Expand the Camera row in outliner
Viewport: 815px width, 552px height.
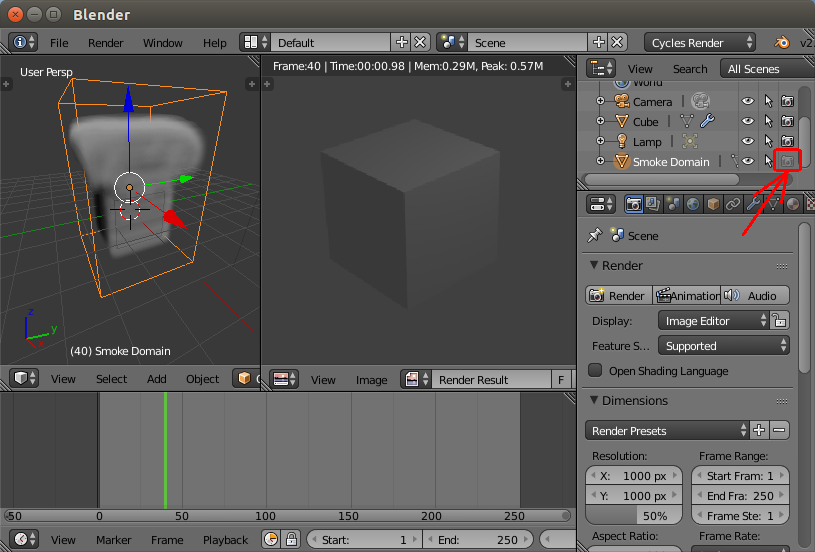[x=600, y=101]
